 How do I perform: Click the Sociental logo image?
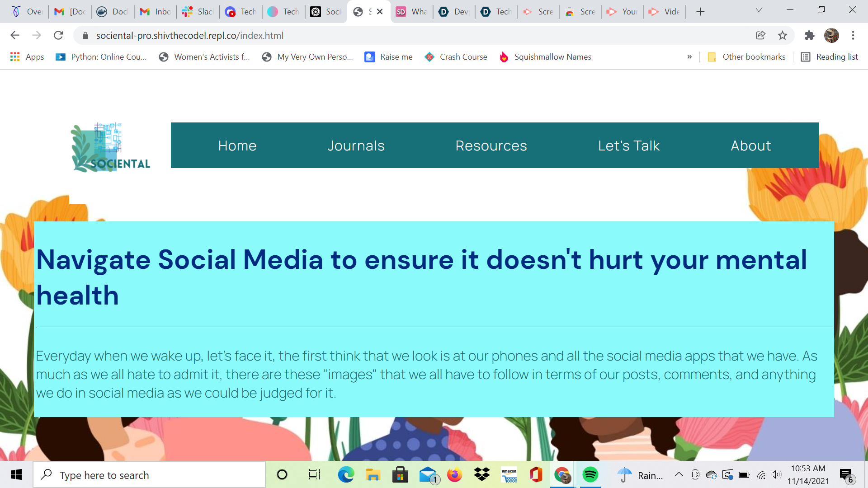click(x=111, y=148)
